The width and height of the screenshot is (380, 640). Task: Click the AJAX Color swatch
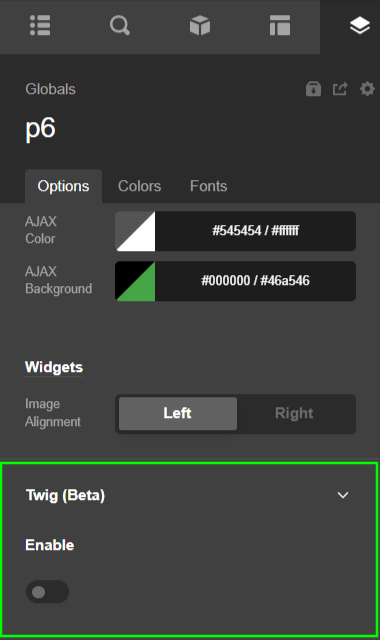(x=135, y=231)
